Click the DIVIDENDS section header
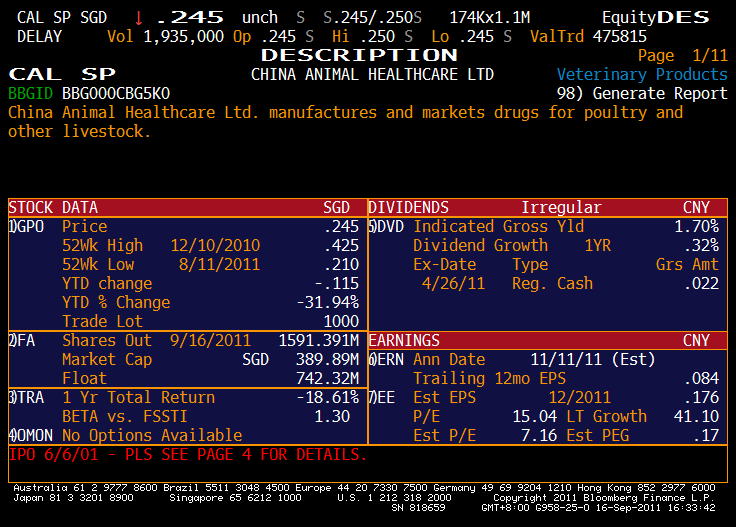This screenshot has width=736, height=527. pyautogui.click(x=548, y=207)
